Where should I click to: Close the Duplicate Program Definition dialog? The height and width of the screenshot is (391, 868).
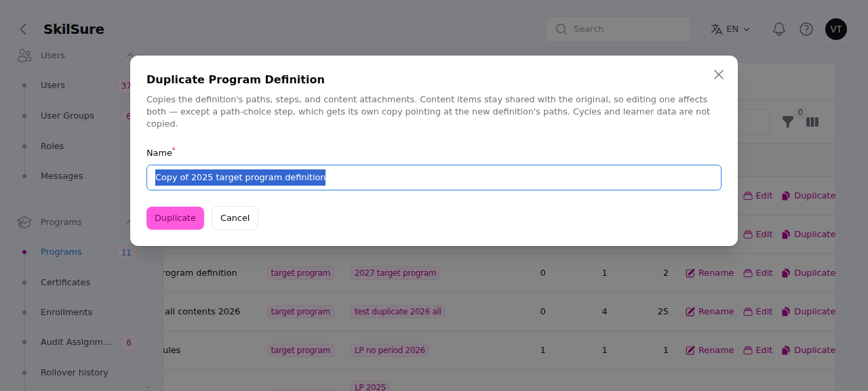coord(719,75)
